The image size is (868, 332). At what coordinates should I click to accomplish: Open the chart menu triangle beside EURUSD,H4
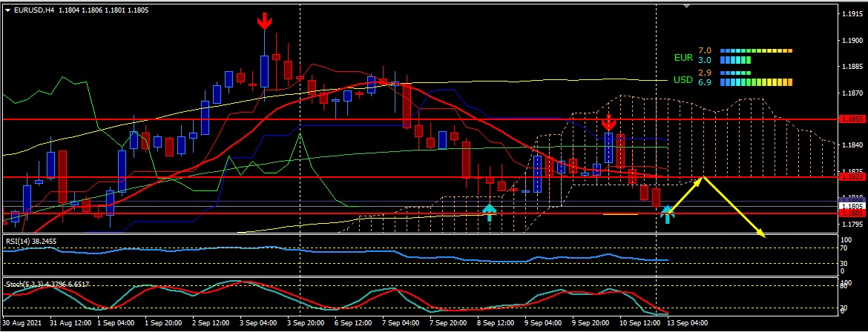pos(7,10)
